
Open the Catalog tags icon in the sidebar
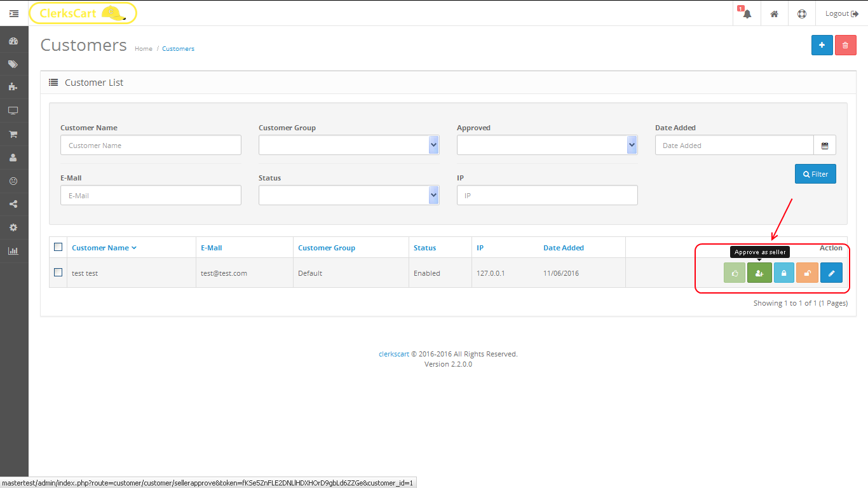click(x=13, y=64)
